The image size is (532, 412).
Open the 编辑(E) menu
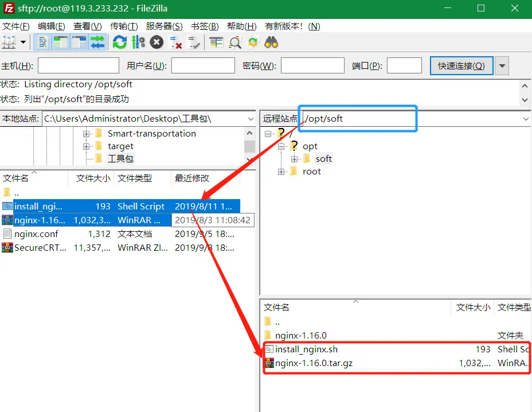(x=52, y=26)
